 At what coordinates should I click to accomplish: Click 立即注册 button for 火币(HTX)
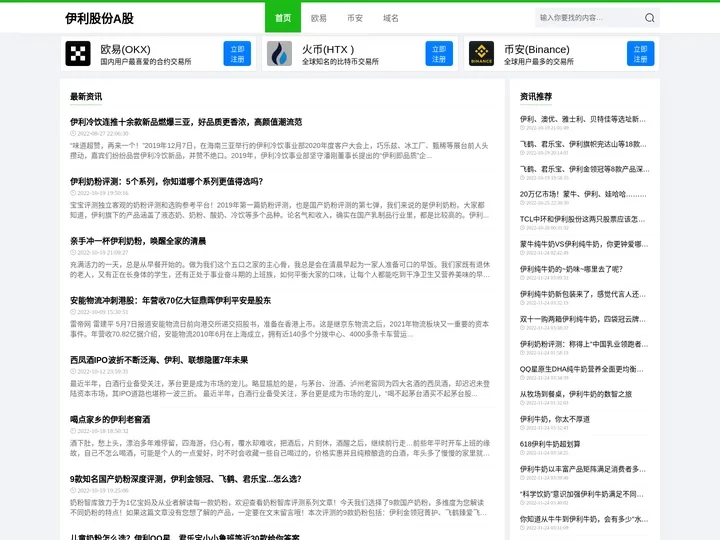pyautogui.click(x=439, y=54)
